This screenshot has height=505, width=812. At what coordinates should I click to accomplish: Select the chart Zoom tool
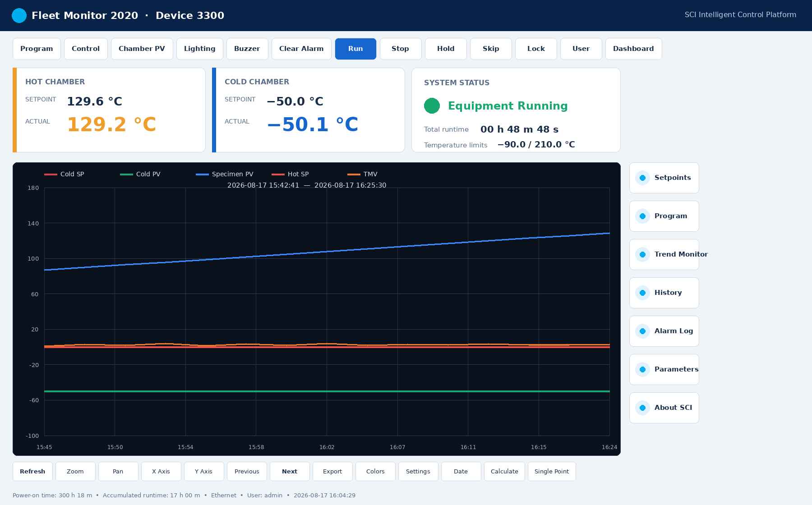[75, 471]
